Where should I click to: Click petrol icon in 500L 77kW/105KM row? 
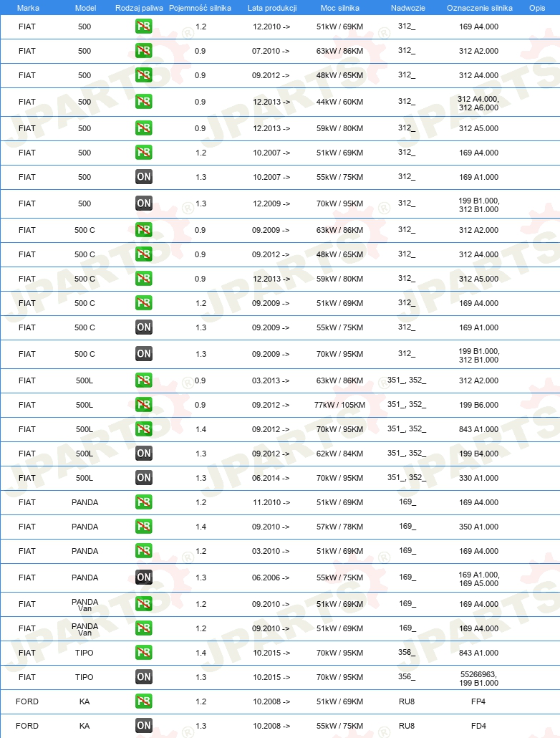tap(143, 405)
